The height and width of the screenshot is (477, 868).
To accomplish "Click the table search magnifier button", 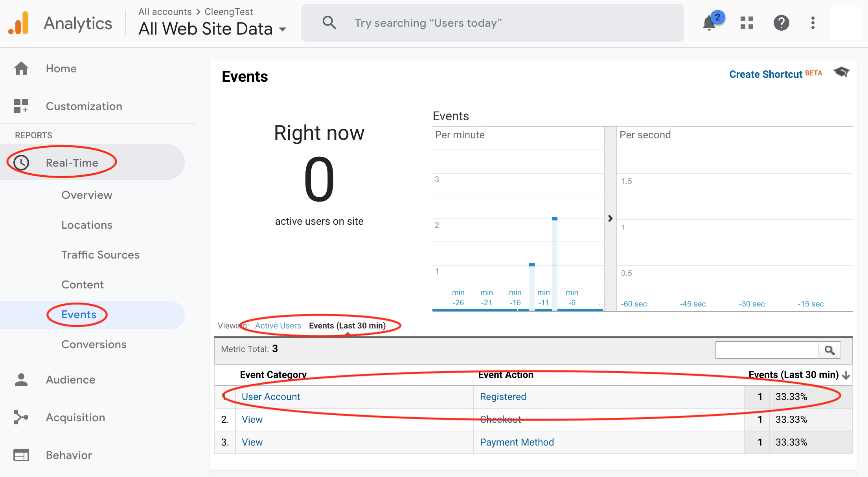I will pyautogui.click(x=829, y=350).
